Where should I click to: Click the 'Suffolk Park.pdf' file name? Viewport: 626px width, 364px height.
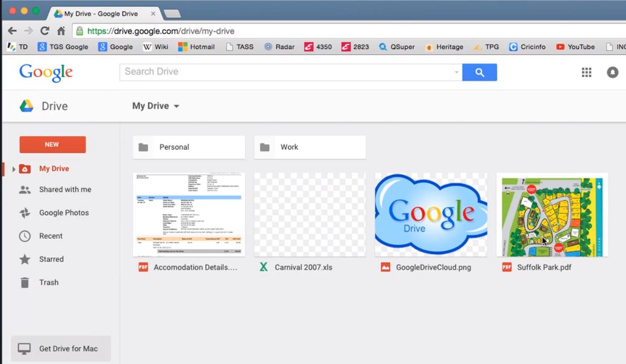tap(544, 267)
